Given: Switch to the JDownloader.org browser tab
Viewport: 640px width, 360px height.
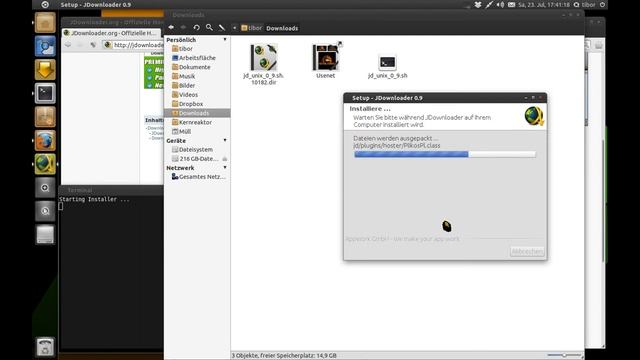Looking at the screenshot, I should [x=111, y=33].
